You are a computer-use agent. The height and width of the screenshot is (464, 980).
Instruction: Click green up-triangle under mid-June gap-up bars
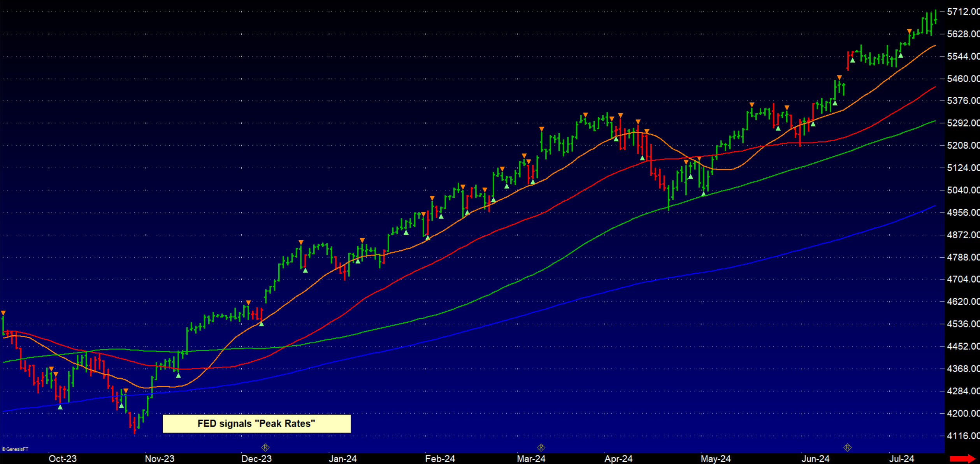point(852,60)
